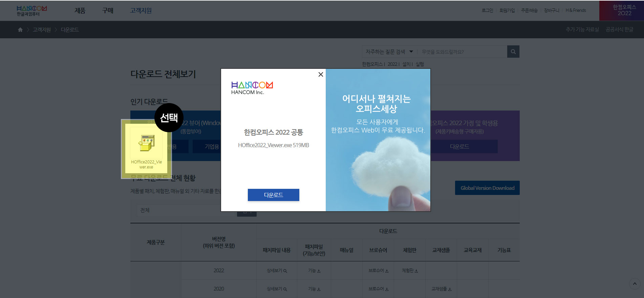644x298 pixels.
Task: Download 체험판 for version 2022
Action: [x=410, y=271]
